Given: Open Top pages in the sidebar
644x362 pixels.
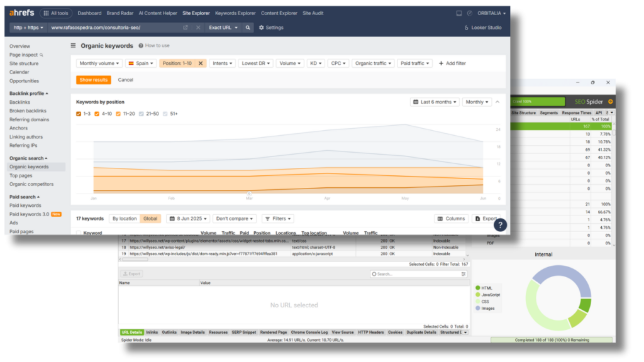Looking at the screenshot, I should [x=21, y=176].
